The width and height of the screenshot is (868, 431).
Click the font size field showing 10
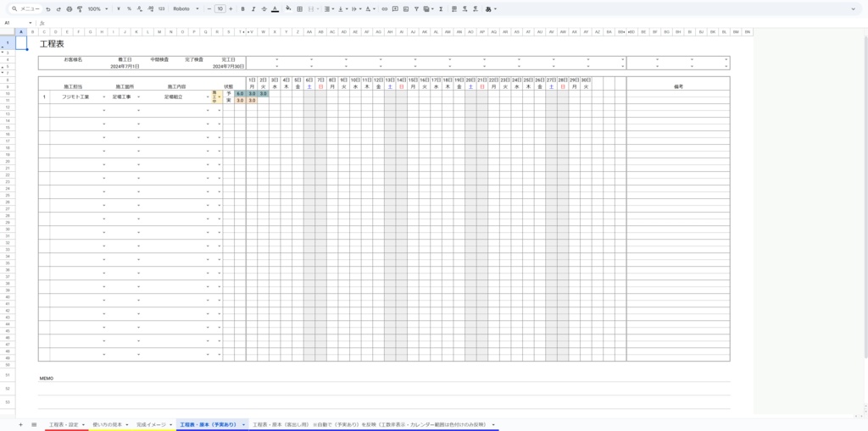pos(220,8)
